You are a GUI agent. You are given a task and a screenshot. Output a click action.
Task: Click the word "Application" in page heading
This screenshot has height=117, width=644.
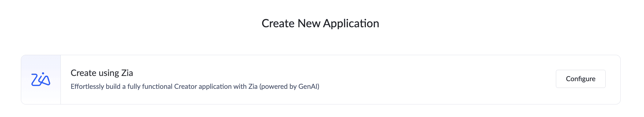351,24
